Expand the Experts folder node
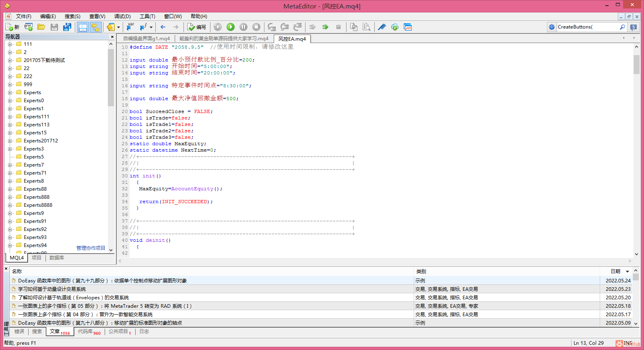Screen dimensions: 644x350 coord(10,93)
